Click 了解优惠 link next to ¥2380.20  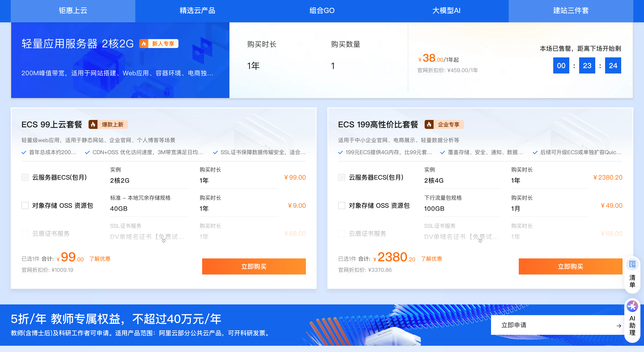(431, 259)
